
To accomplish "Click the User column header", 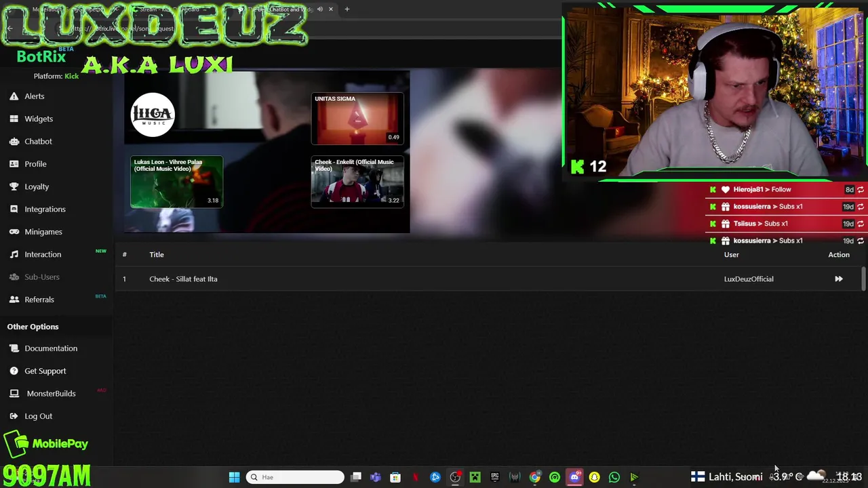I will tap(731, 254).
